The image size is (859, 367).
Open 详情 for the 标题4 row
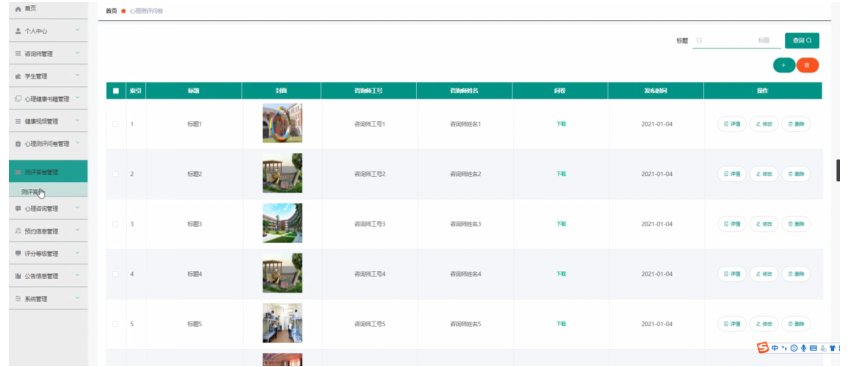point(732,274)
